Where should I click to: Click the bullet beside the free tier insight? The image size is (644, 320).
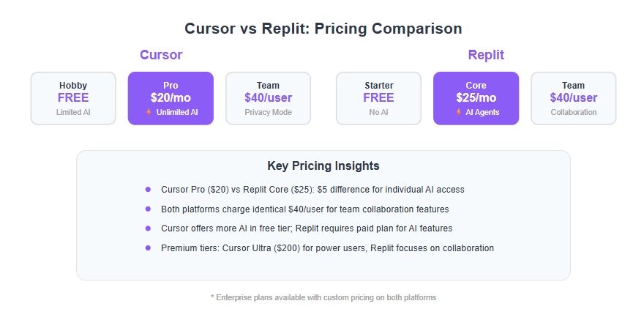coord(148,228)
